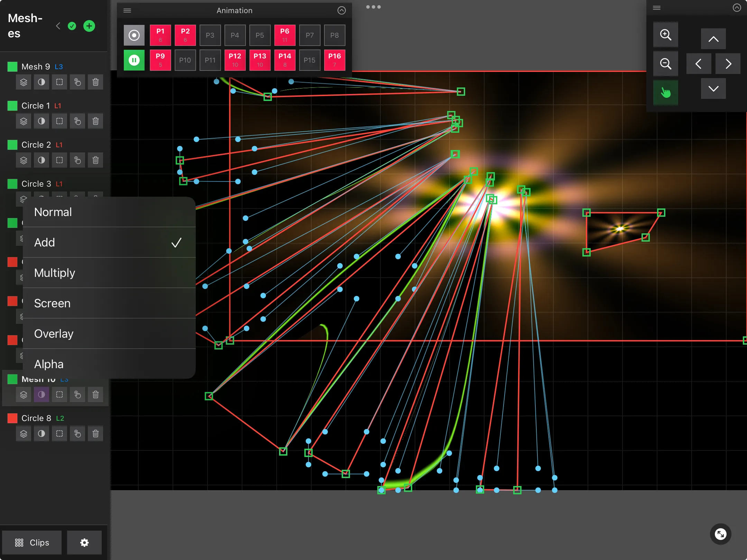
Task: Click Circle 1 selection box icon
Action: [59, 121]
